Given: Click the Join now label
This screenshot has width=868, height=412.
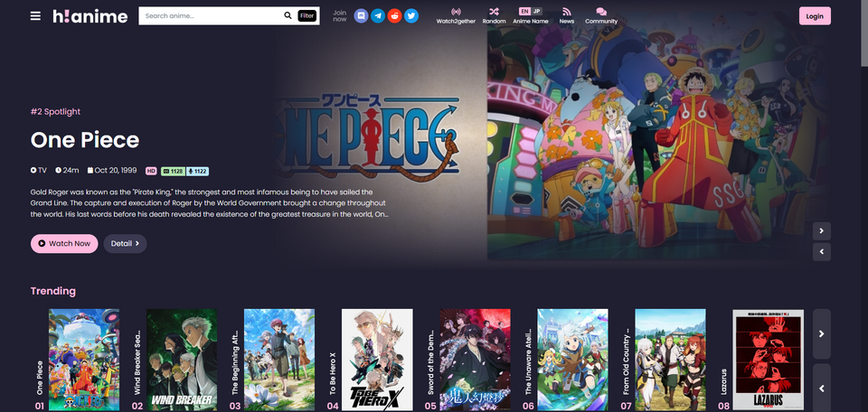Looking at the screenshot, I should (x=339, y=16).
